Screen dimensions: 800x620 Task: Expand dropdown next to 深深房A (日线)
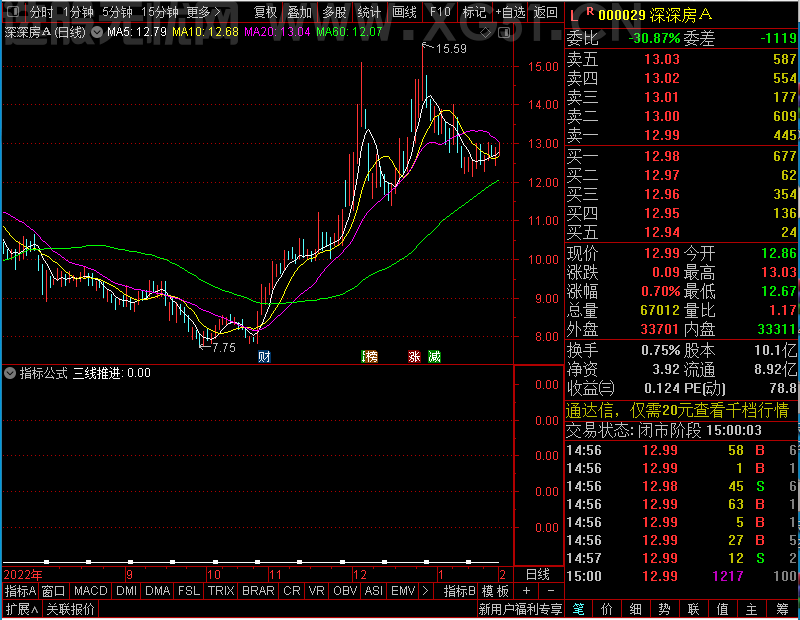97,32
